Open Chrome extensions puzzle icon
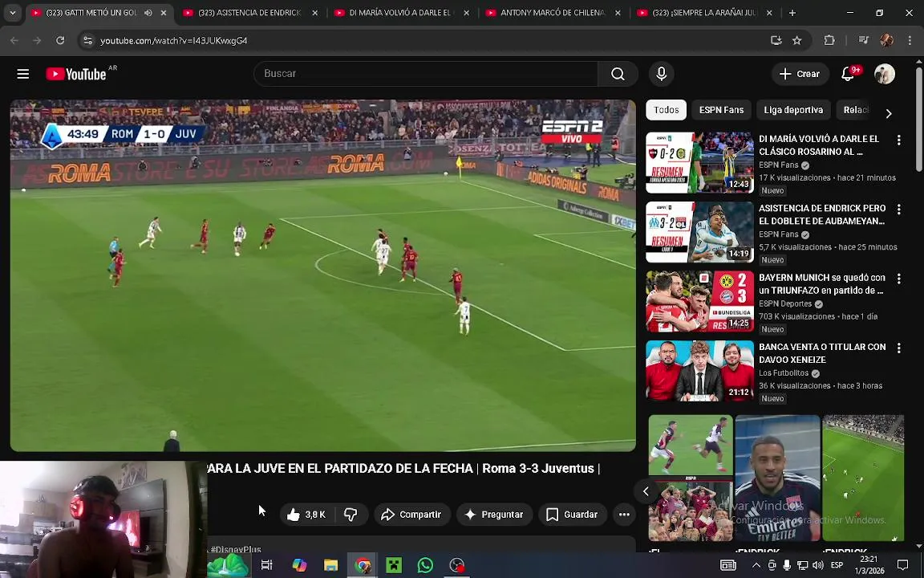 (x=829, y=40)
